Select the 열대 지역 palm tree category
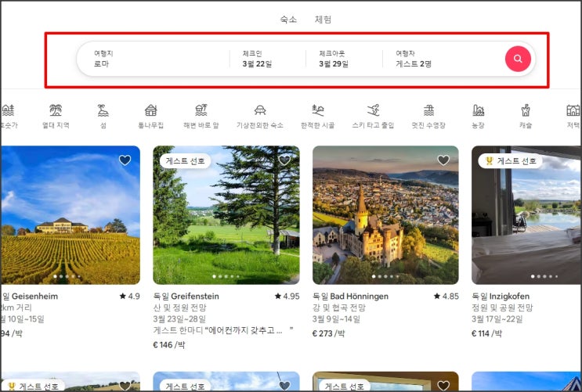Image resolution: width=582 pixels, height=392 pixels. pos(56,116)
